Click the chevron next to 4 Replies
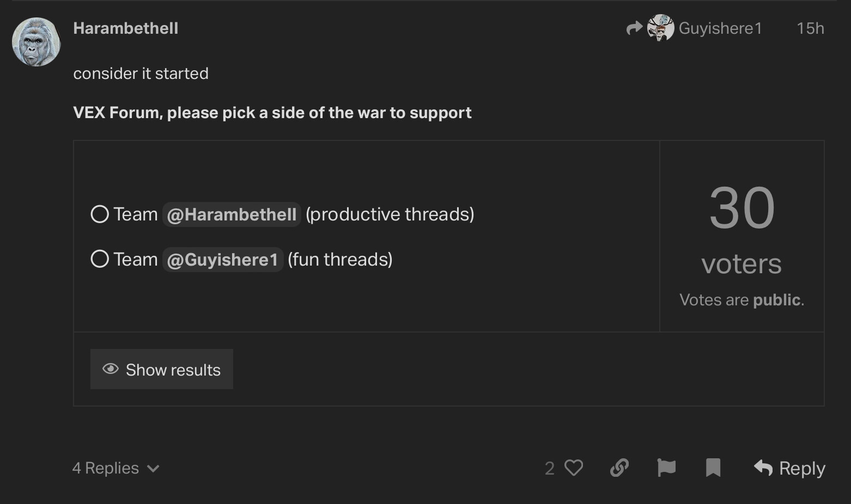The width and height of the screenshot is (851, 504). click(154, 469)
